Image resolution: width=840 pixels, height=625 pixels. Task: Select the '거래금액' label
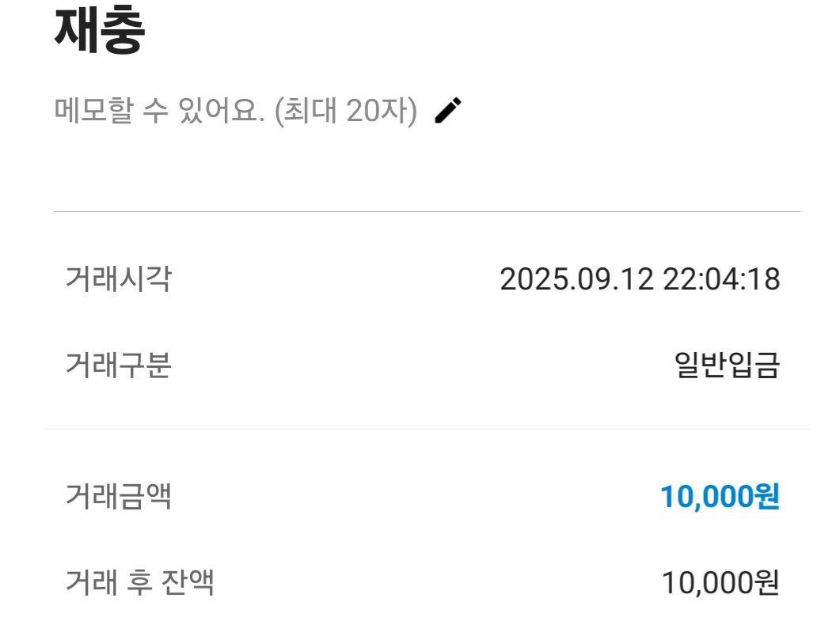point(118,497)
